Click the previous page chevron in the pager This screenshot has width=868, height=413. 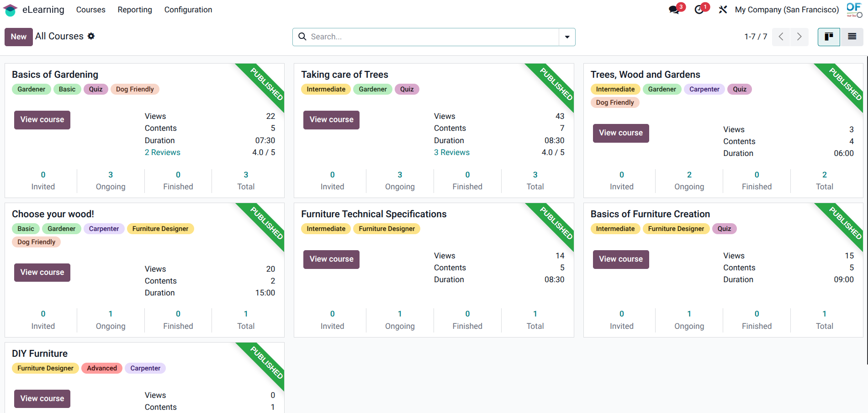[781, 37]
